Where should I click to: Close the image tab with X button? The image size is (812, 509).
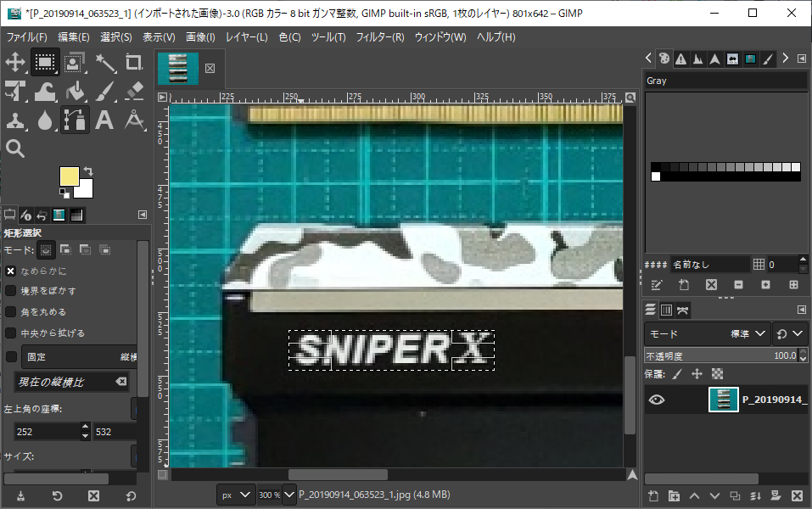tap(210, 69)
